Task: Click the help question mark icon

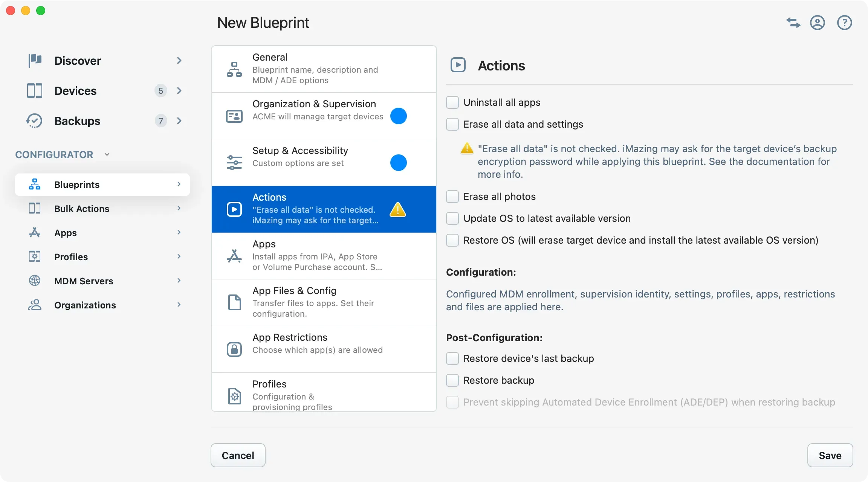Action: click(845, 23)
